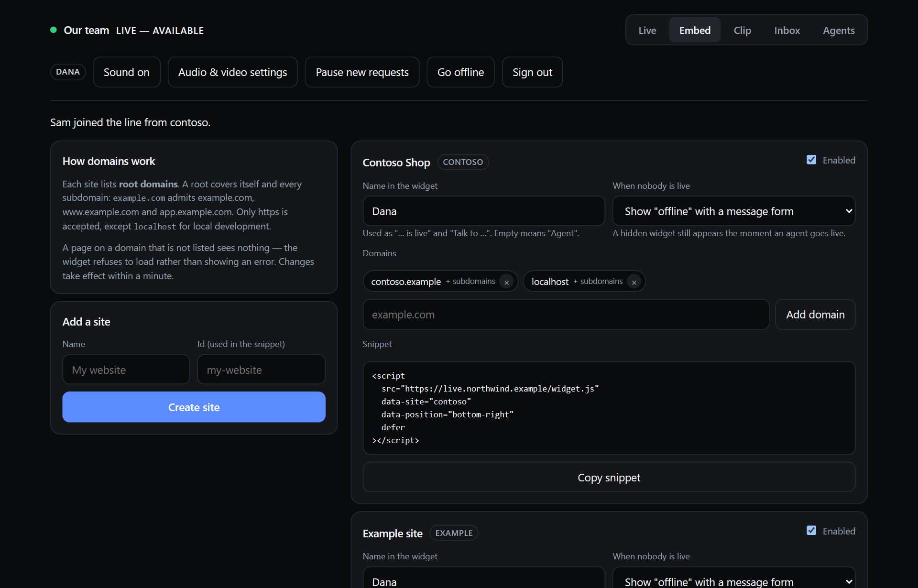918x588 pixels.
Task: Click the Copy snippet button
Action: click(609, 477)
